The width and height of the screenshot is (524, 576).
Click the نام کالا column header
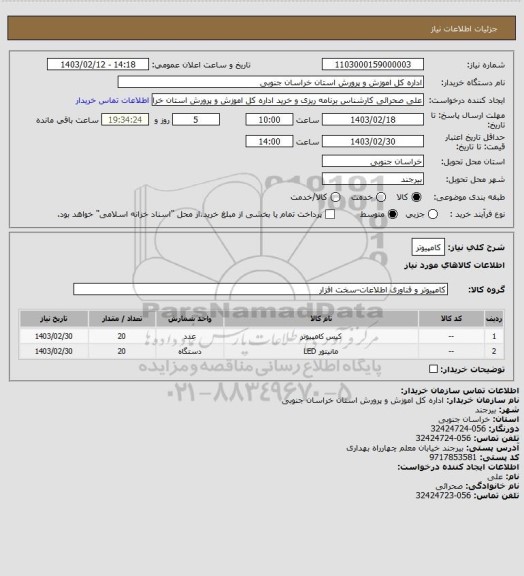click(321, 319)
